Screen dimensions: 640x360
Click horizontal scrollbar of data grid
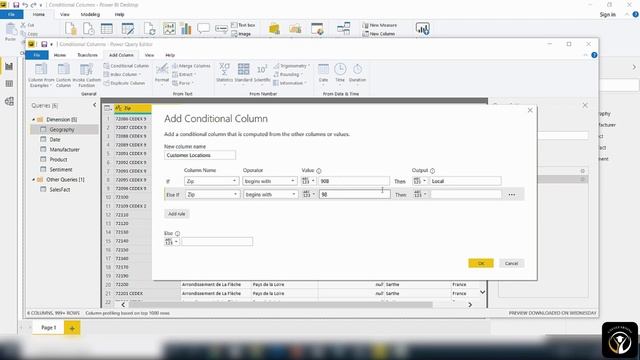click(x=280, y=304)
